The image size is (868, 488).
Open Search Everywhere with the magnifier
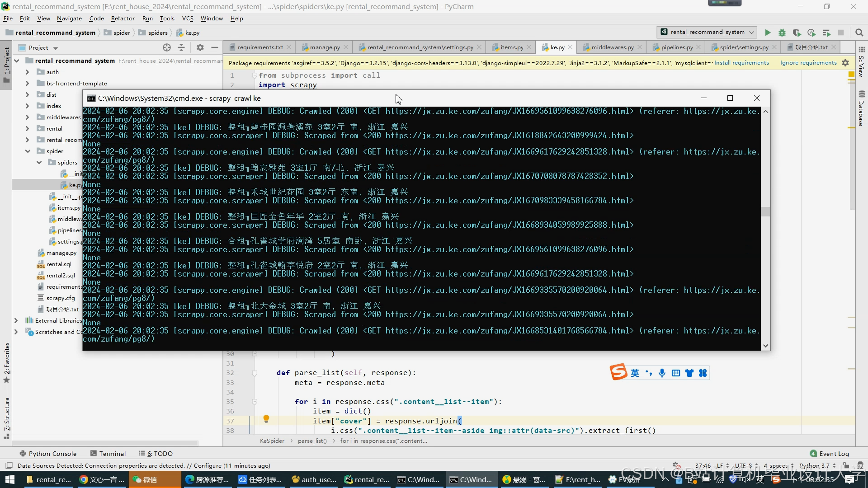pos(859,33)
